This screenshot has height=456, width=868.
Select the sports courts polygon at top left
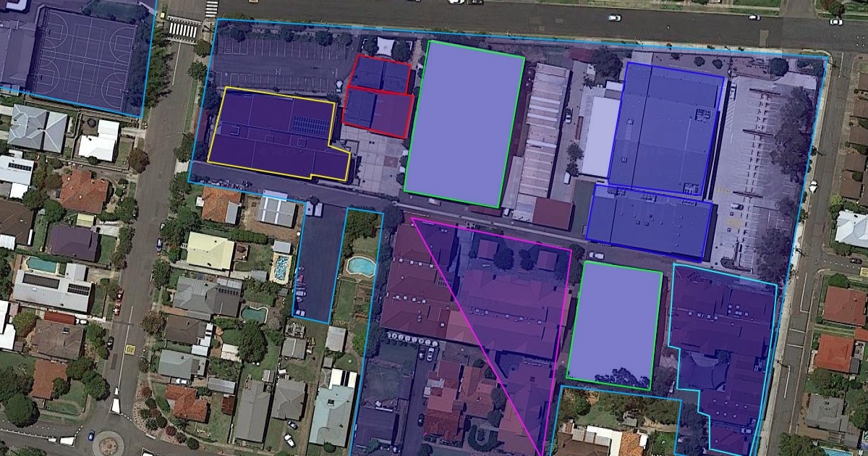(83, 58)
